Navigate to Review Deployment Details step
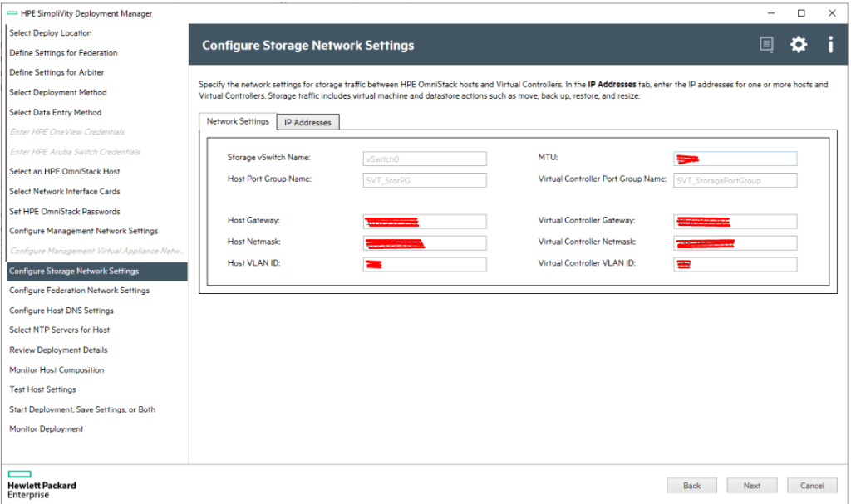This screenshot has height=504, width=851. 58,350
